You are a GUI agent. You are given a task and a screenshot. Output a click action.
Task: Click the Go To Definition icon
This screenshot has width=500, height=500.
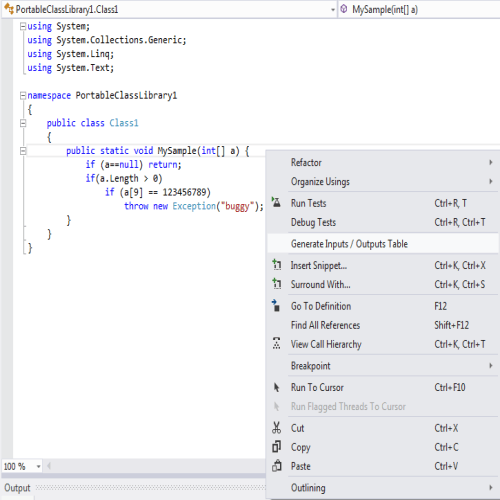276,305
